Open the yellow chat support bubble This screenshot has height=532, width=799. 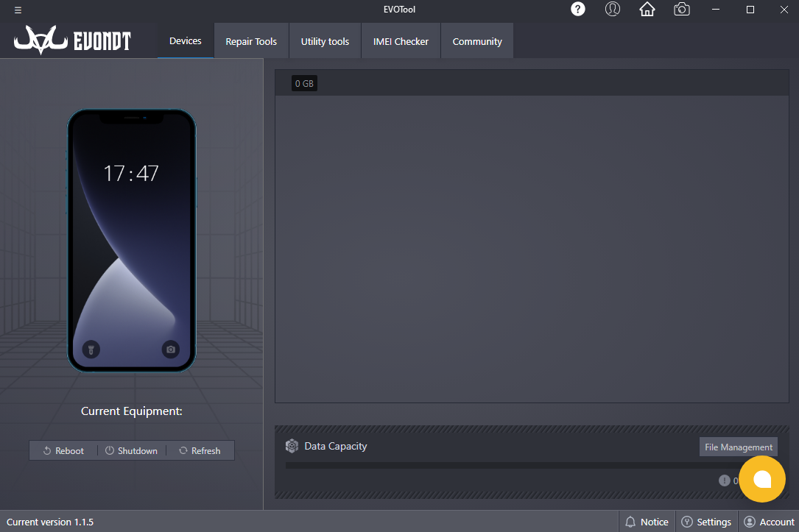pyautogui.click(x=762, y=479)
